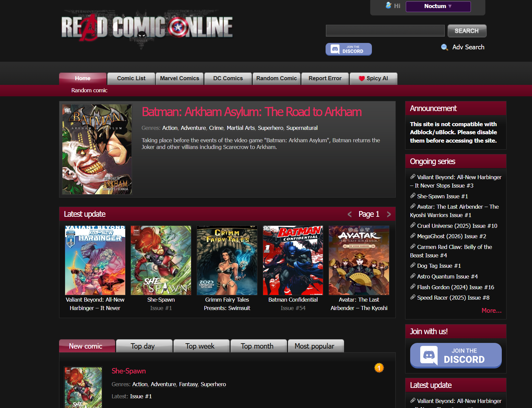
Task: Select Fantasy genre under She-Spawn
Action: click(188, 384)
